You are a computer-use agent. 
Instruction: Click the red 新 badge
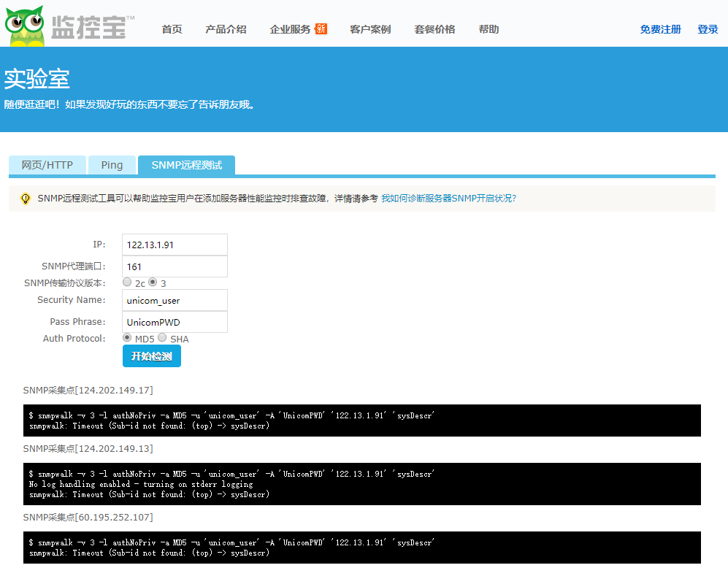(321, 28)
